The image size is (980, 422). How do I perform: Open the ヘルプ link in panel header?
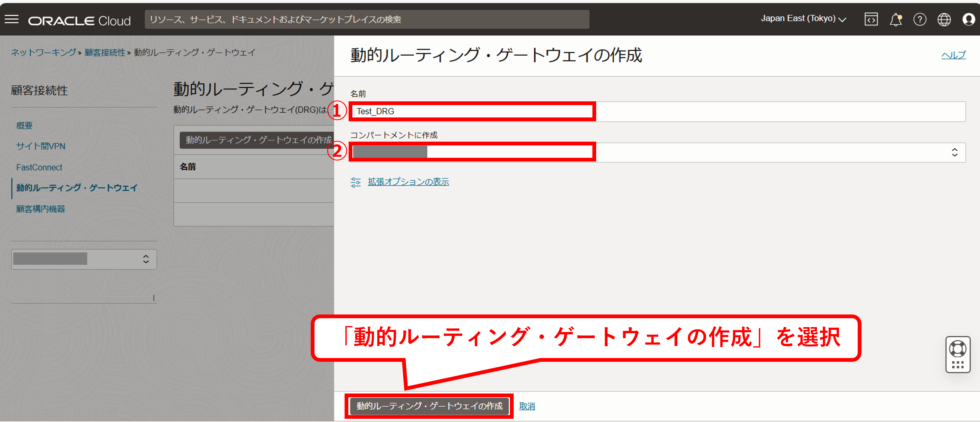[953, 55]
